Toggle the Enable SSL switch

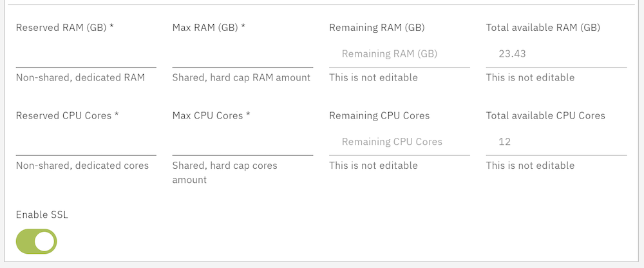click(37, 242)
